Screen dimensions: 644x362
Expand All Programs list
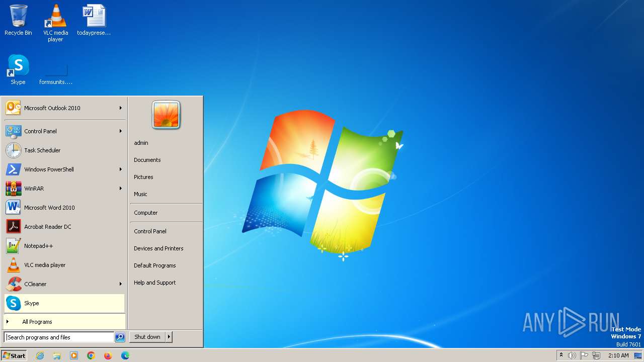click(x=64, y=322)
